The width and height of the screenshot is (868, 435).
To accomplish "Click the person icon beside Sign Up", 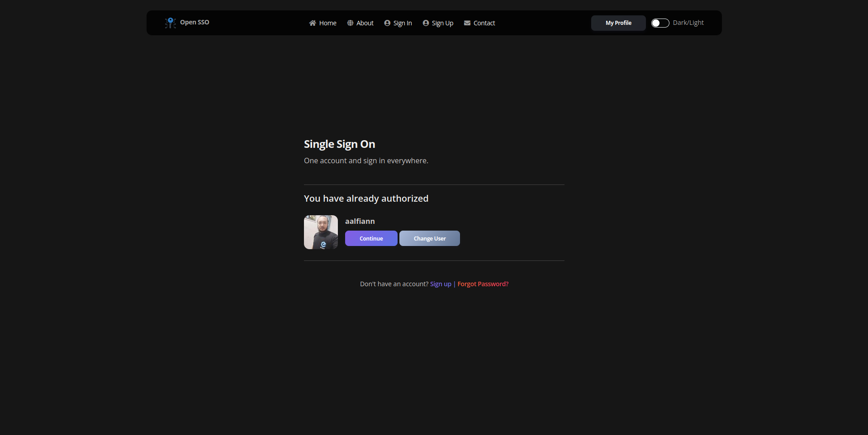I will point(426,23).
